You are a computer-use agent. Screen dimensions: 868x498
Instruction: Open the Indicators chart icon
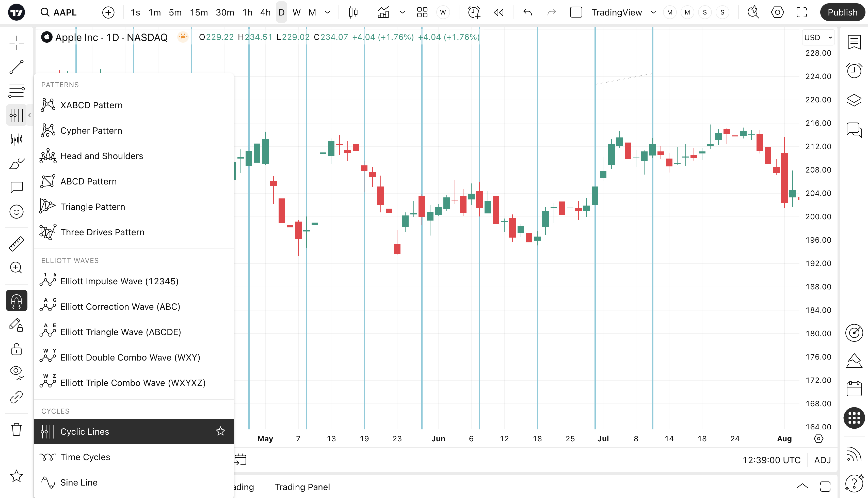(383, 13)
